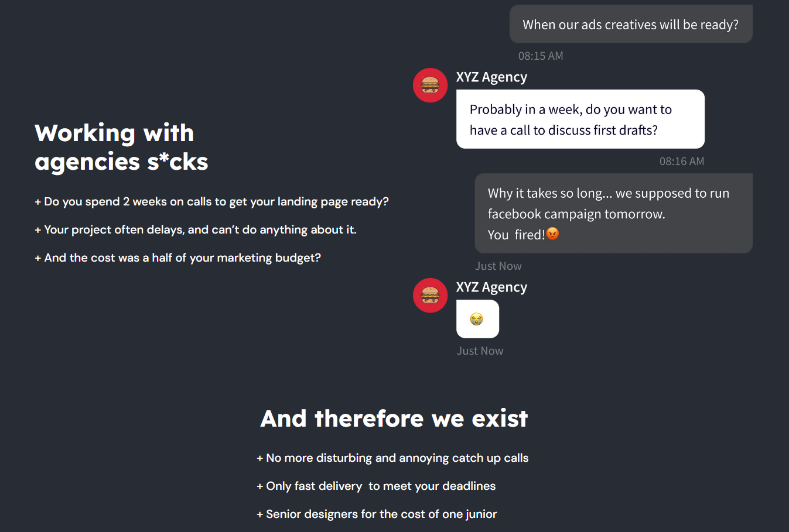Click the 'Senior designers for the cost' line
Viewport: 789px width, 532px height.
coord(377,514)
